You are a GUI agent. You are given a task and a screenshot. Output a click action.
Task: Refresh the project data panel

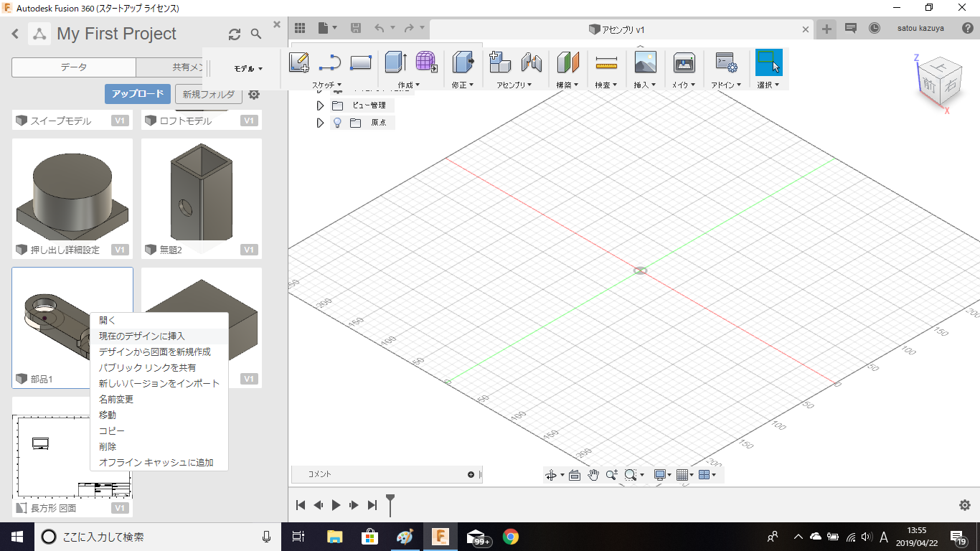point(235,34)
